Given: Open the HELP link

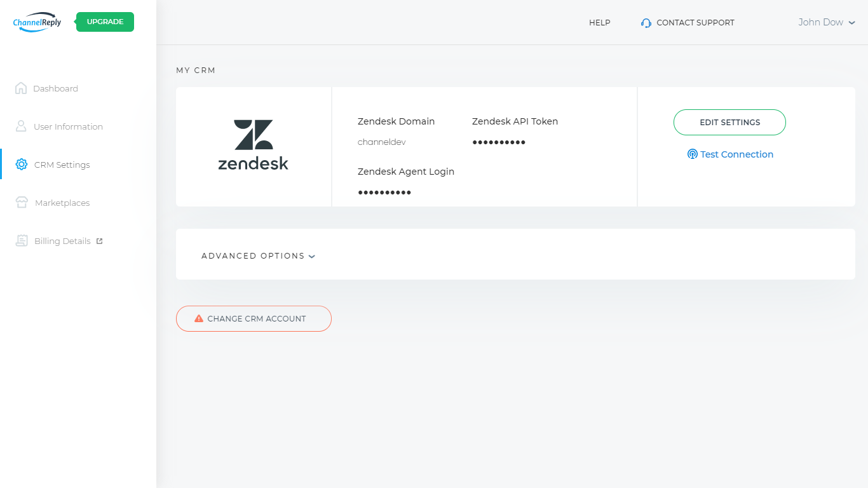Looking at the screenshot, I should pos(600,22).
